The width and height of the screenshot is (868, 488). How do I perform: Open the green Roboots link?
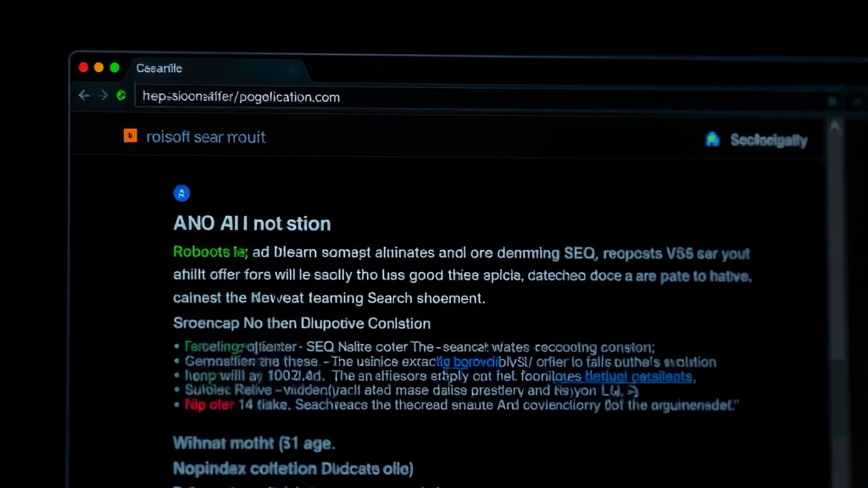coord(210,252)
